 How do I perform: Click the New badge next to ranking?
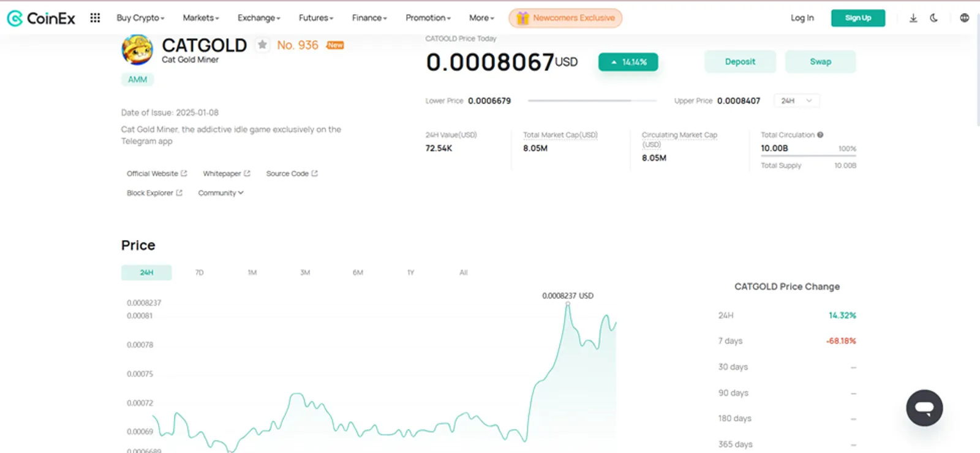335,45
